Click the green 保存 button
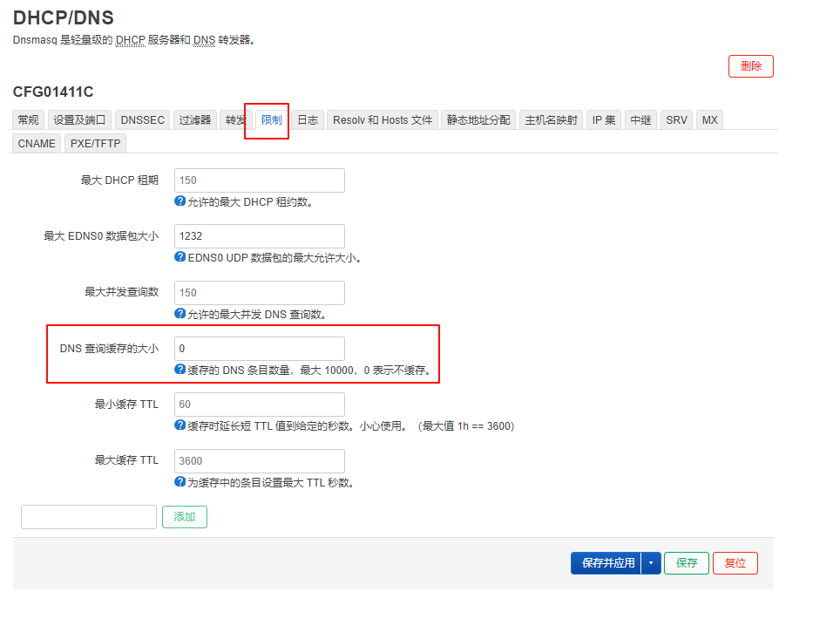Image resolution: width=840 pixels, height=619 pixels. 687,563
